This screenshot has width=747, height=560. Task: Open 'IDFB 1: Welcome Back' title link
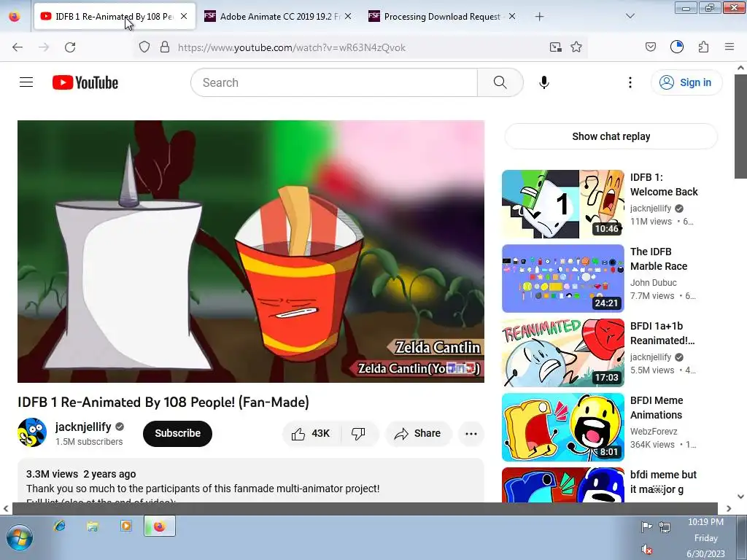point(664,184)
